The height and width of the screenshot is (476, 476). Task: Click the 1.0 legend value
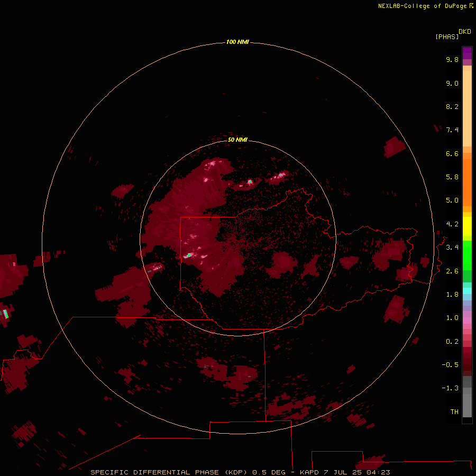coord(452,318)
